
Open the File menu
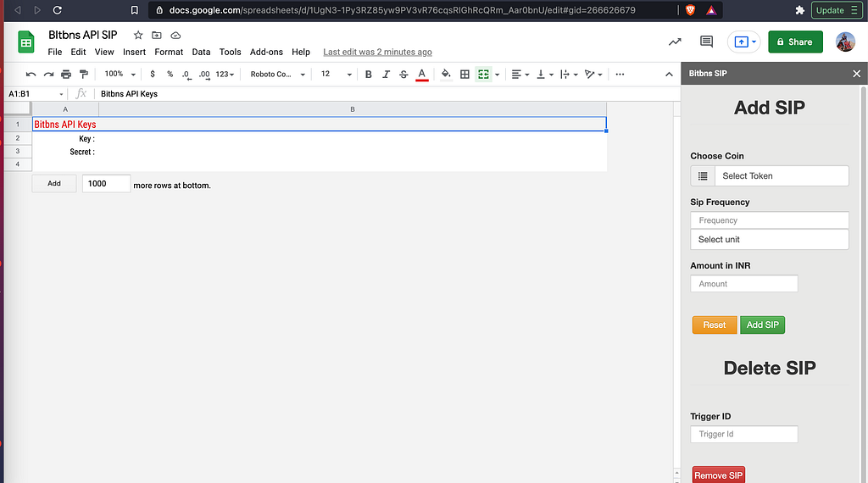tap(55, 52)
